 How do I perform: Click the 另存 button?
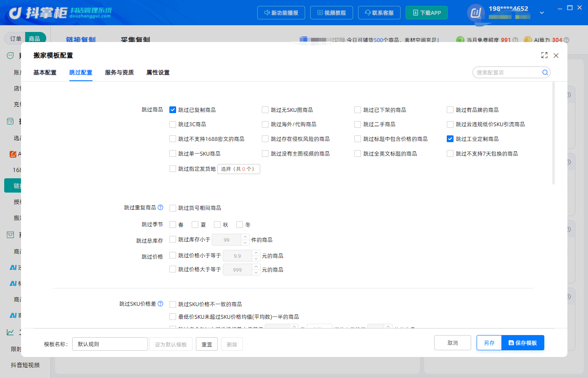(489, 343)
